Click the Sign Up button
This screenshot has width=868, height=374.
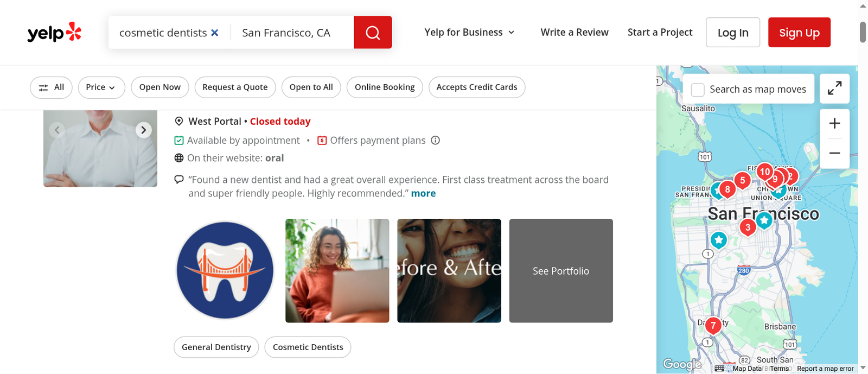799,33
